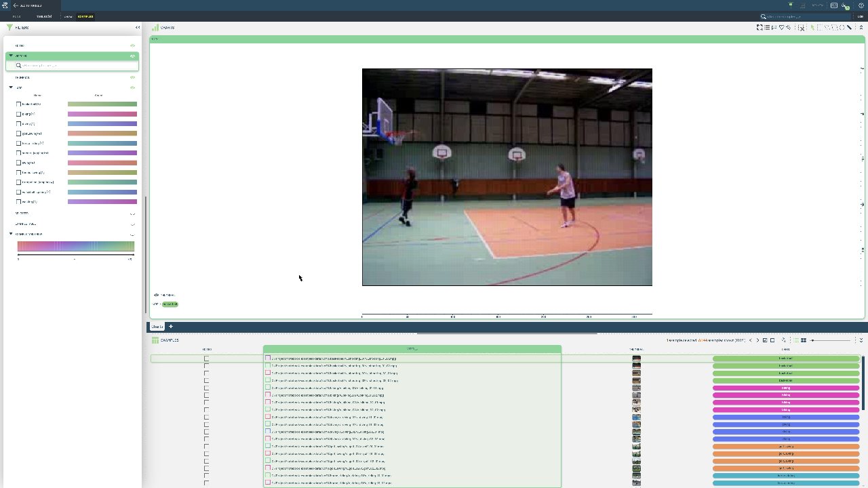Collapse the label filter section triangle
This screenshot has height=488, width=868.
[11, 87]
